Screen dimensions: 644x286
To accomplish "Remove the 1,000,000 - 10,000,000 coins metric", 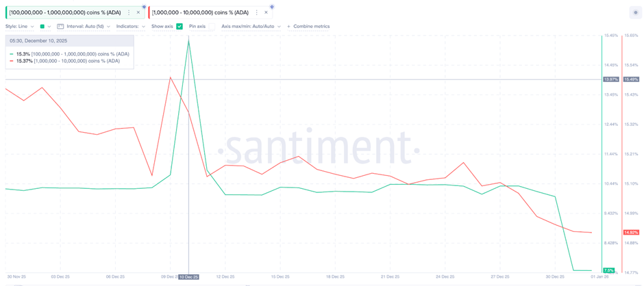I will [267, 12].
